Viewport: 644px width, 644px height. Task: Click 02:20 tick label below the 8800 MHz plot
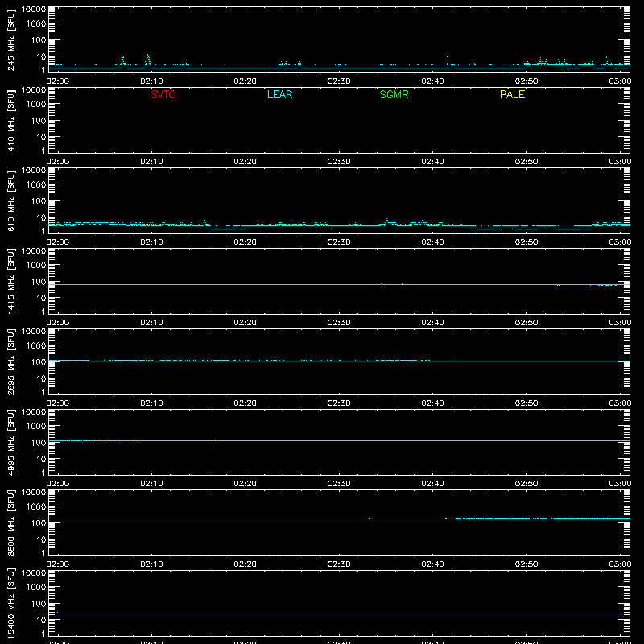coord(246,564)
